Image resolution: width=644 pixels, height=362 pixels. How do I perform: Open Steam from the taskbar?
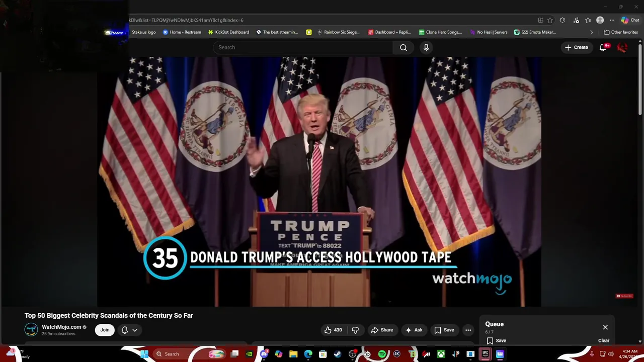pyautogui.click(x=337, y=354)
